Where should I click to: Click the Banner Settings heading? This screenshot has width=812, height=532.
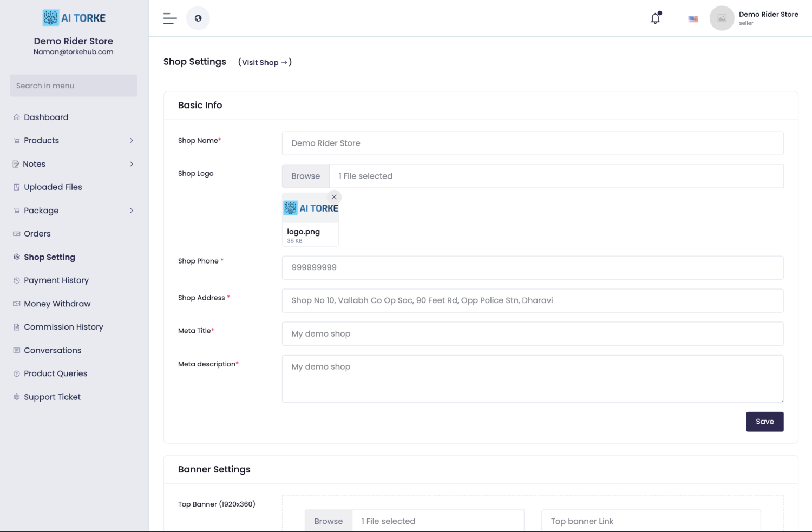(214, 470)
